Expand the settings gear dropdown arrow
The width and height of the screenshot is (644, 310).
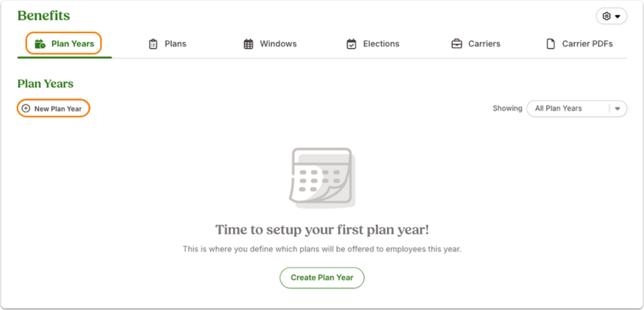(618, 17)
